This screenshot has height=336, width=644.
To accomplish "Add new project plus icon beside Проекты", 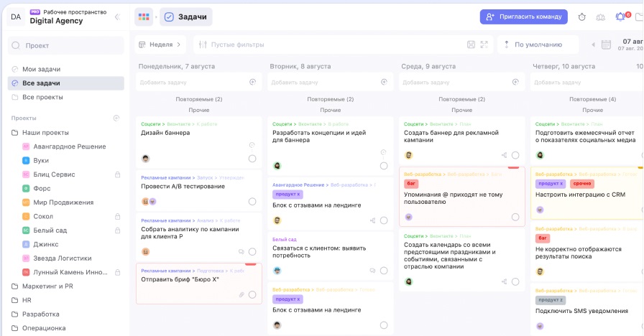I will click(116, 118).
